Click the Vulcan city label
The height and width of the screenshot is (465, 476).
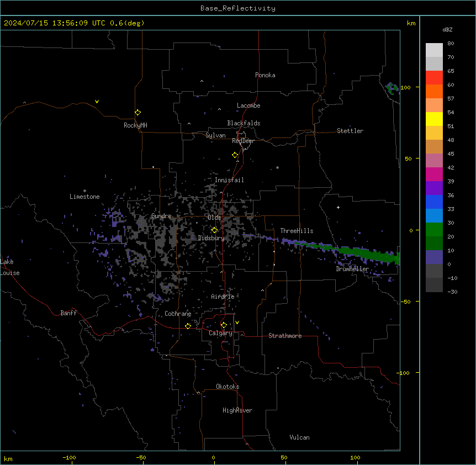tap(299, 437)
